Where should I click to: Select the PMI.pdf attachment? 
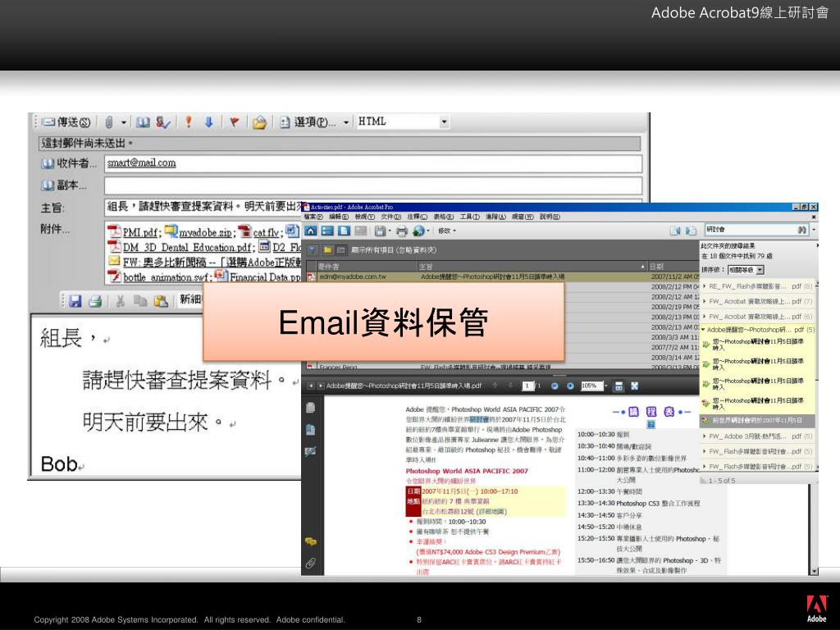click(x=135, y=232)
